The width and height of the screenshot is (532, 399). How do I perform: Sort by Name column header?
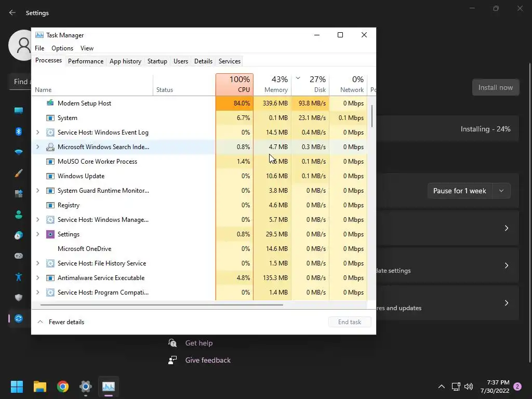(92, 85)
